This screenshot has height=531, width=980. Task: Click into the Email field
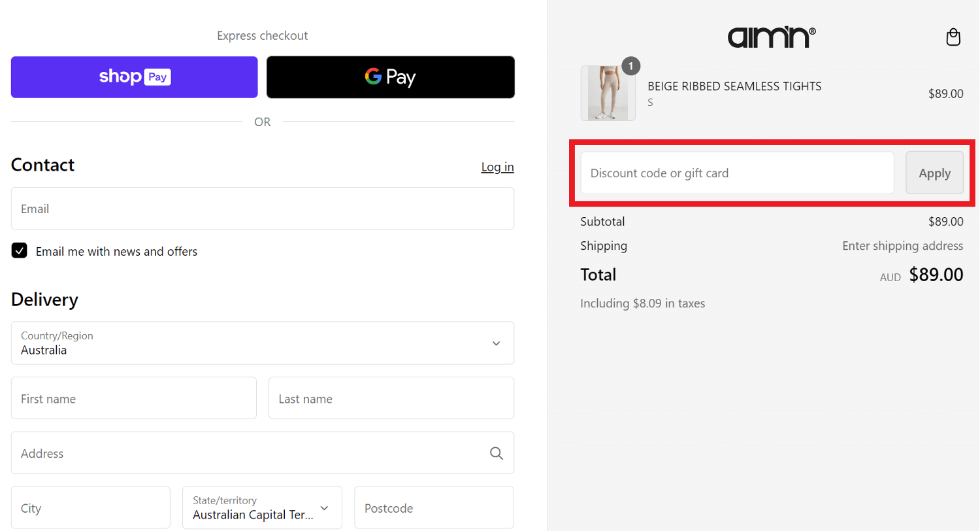pos(263,209)
